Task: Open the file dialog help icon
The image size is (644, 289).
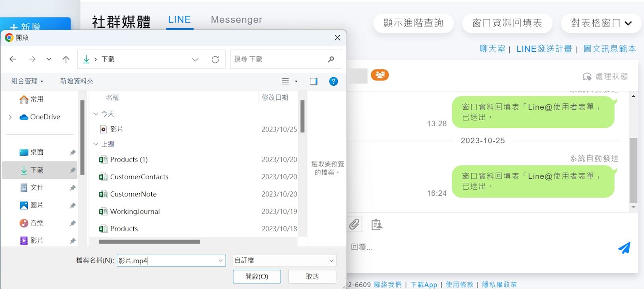Action: pyautogui.click(x=333, y=81)
